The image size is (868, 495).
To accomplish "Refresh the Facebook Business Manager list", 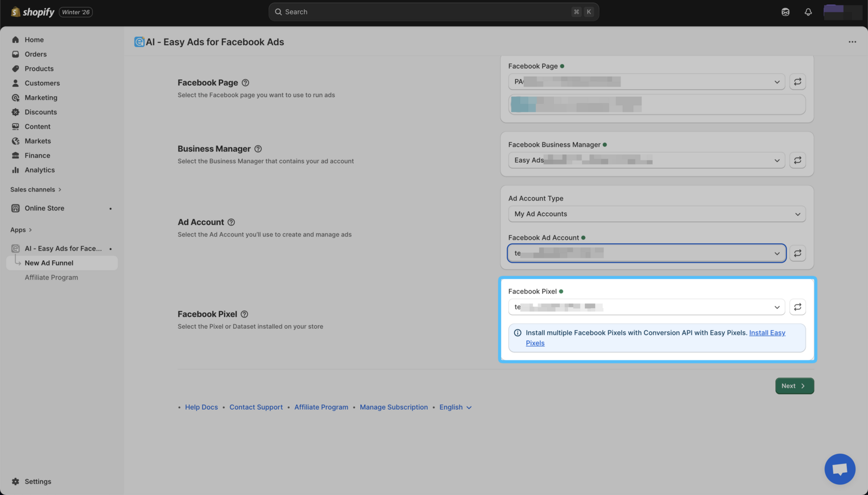I will coord(797,160).
